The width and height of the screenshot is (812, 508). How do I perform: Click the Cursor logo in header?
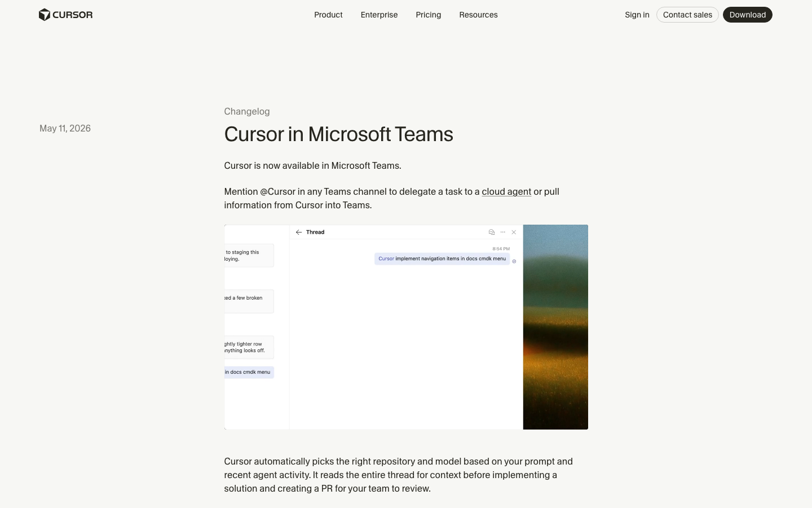(x=65, y=15)
